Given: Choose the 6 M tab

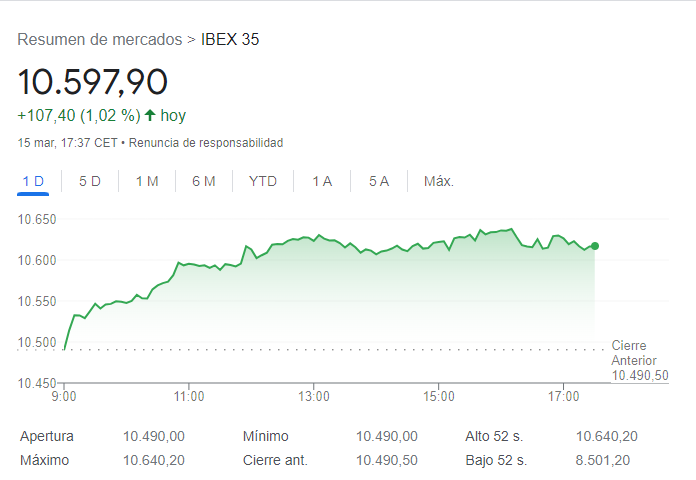Looking at the screenshot, I should click(204, 181).
